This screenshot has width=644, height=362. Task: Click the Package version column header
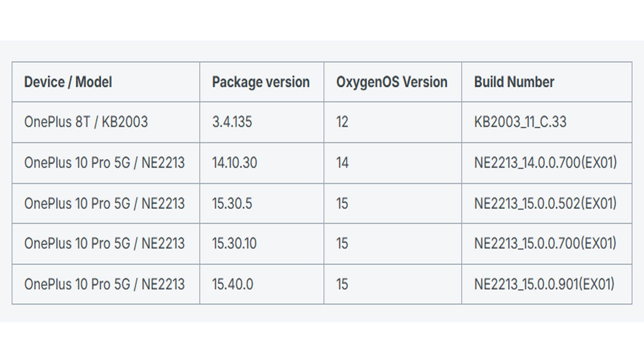(261, 82)
